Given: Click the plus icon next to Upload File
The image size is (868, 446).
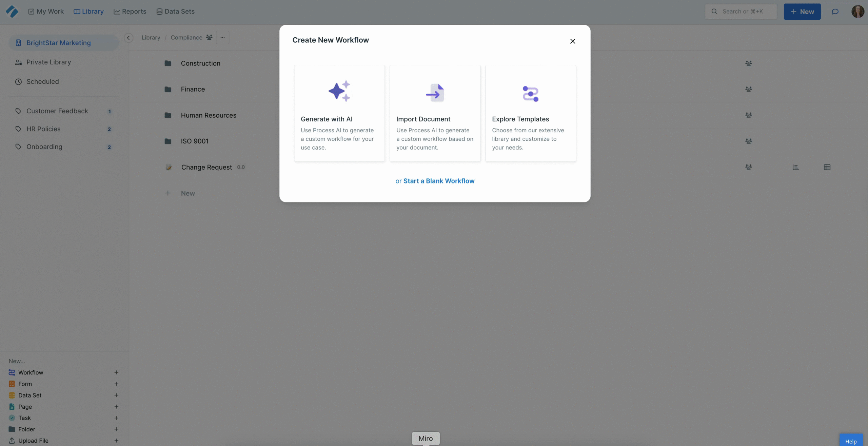Looking at the screenshot, I should [x=117, y=440].
